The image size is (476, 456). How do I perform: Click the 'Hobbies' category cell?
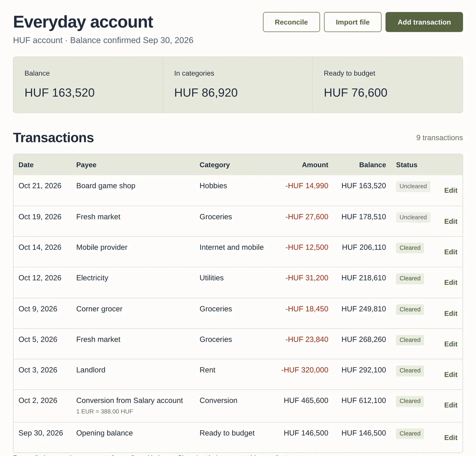coord(213,186)
